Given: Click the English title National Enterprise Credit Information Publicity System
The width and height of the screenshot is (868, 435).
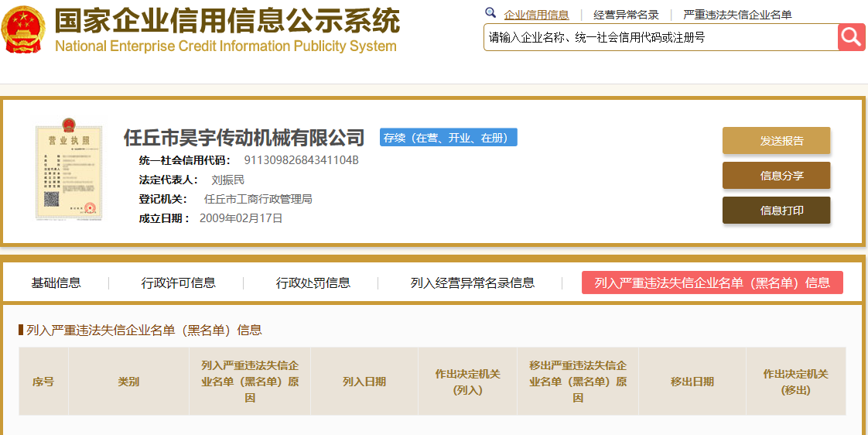Looking at the screenshot, I should (226, 46).
